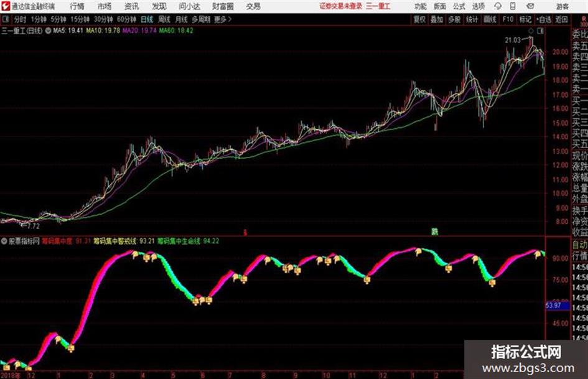Click the 返回 back button
Screen dimensions: 588x379
pos(561,19)
